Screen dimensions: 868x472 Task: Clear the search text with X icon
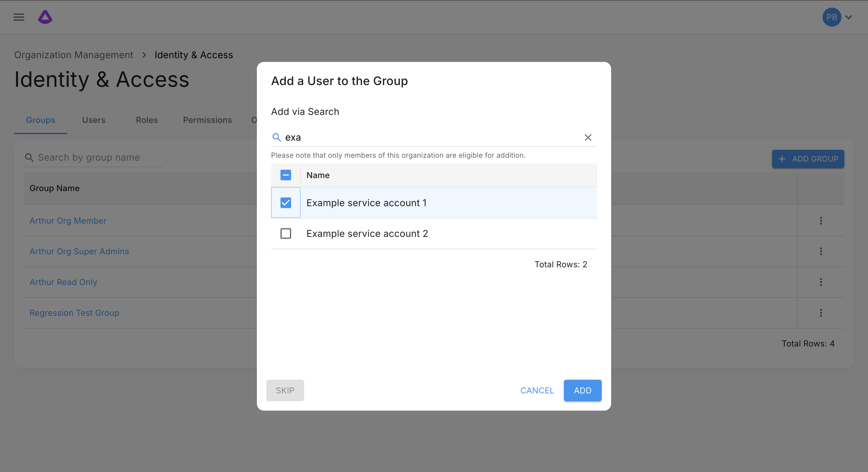pyautogui.click(x=588, y=137)
